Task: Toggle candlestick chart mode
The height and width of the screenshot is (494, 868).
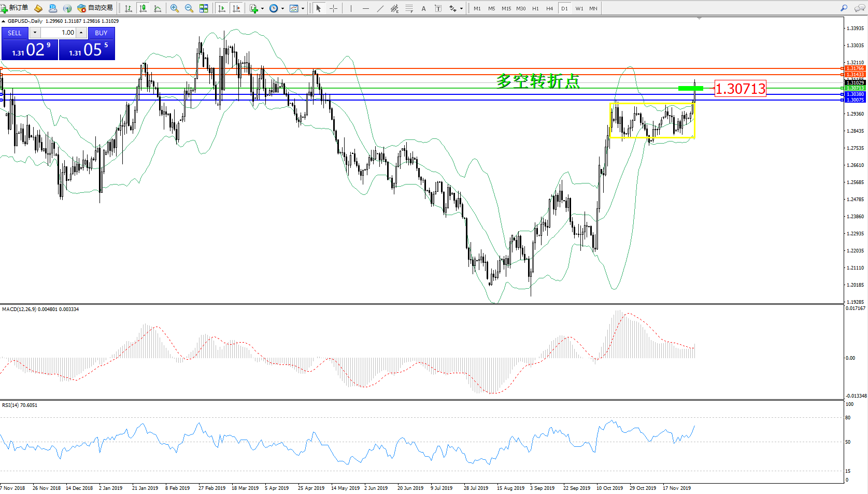Action: coord(143,8)
